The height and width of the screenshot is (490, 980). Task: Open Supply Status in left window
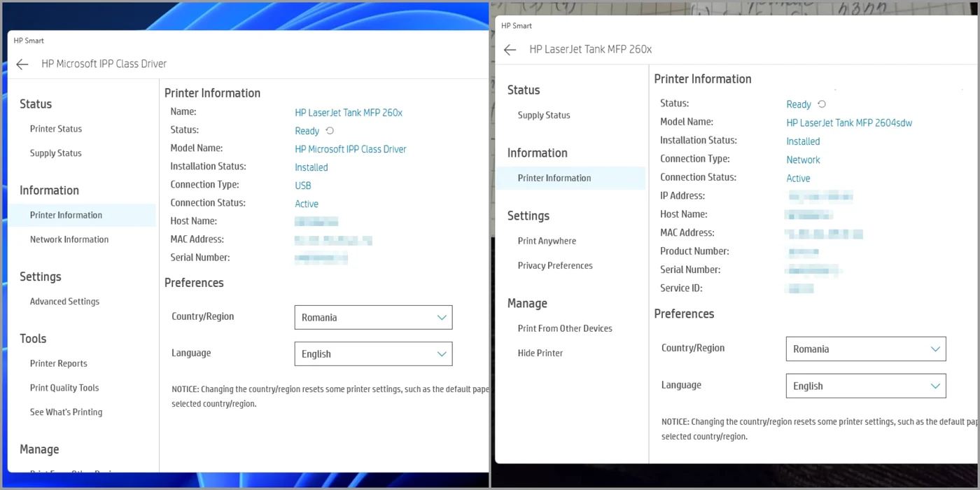tap(56, 153)
